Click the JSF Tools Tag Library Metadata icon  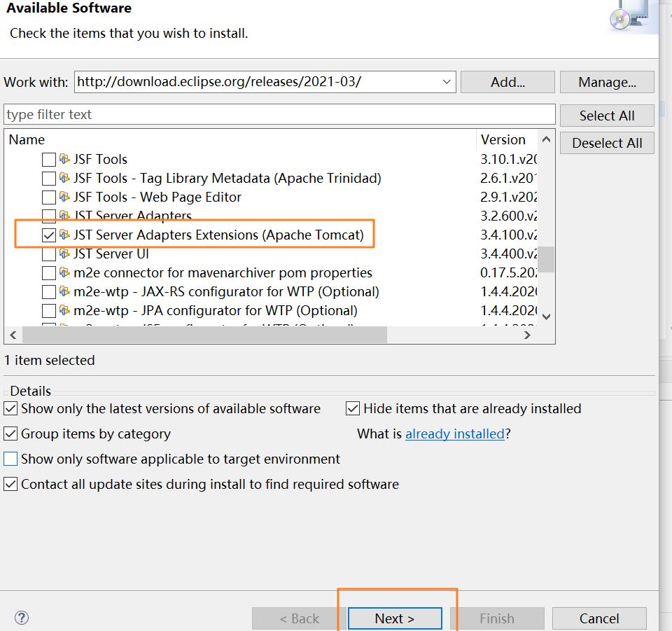[x=63, y=178]
